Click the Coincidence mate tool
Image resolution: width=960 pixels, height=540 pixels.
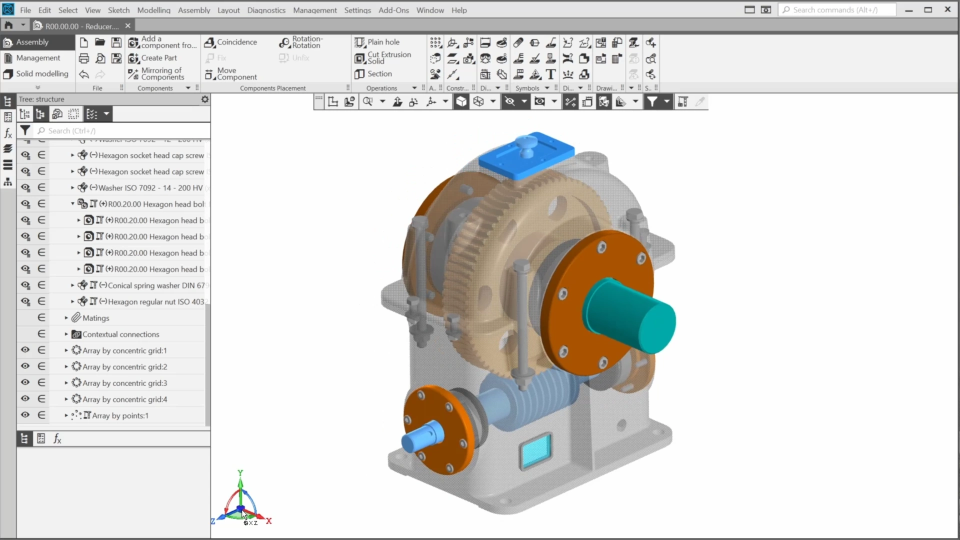coord(231,43)
